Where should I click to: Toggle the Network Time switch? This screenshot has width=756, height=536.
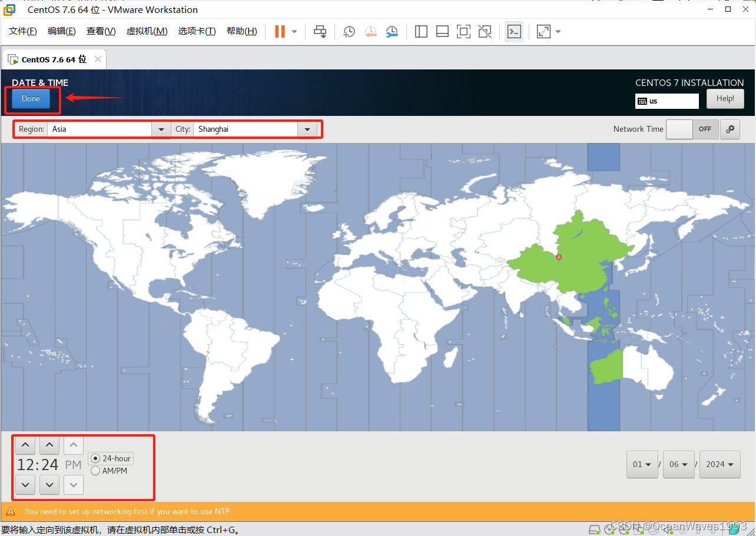point(692,129)
